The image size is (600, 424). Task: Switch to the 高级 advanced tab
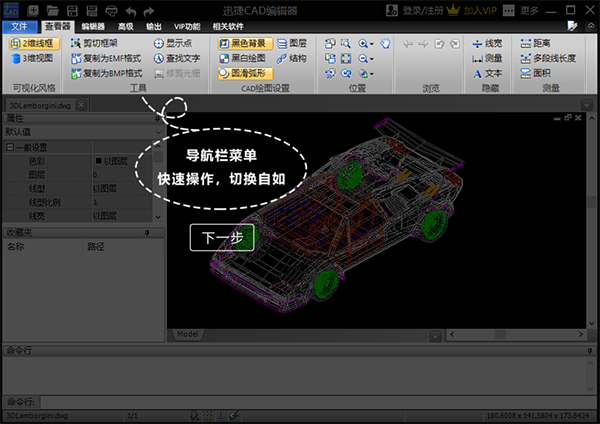point(126,26)
